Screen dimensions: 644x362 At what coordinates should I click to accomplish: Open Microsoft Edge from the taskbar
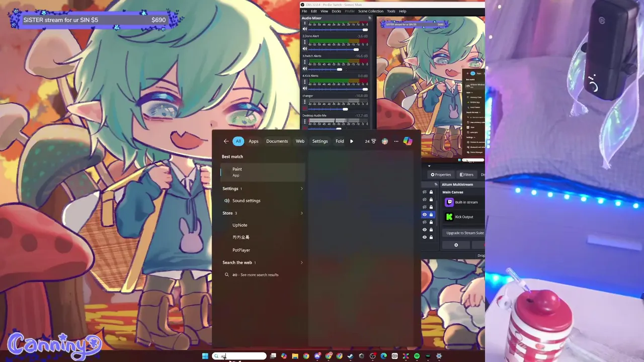[x=383, y=356]
